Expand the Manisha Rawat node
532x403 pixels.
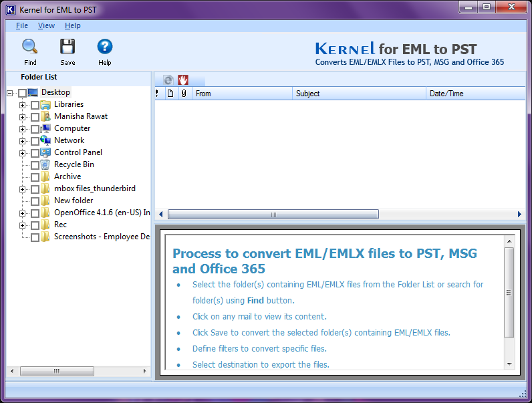click(x=23, y=117)
